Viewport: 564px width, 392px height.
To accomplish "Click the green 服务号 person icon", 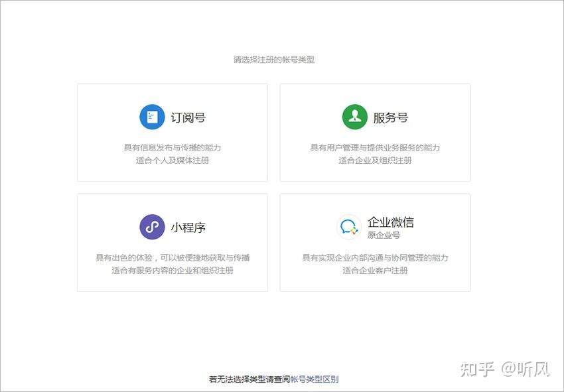I will point(355,117).
